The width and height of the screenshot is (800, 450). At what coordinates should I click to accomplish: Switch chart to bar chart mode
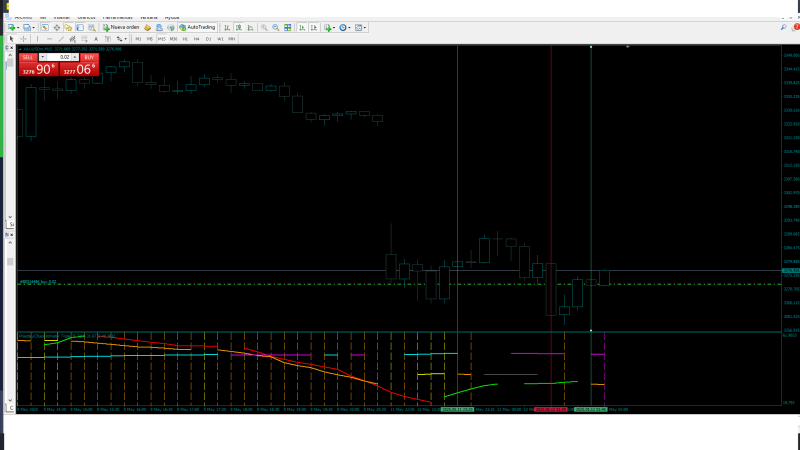click(x=227, y=28)
